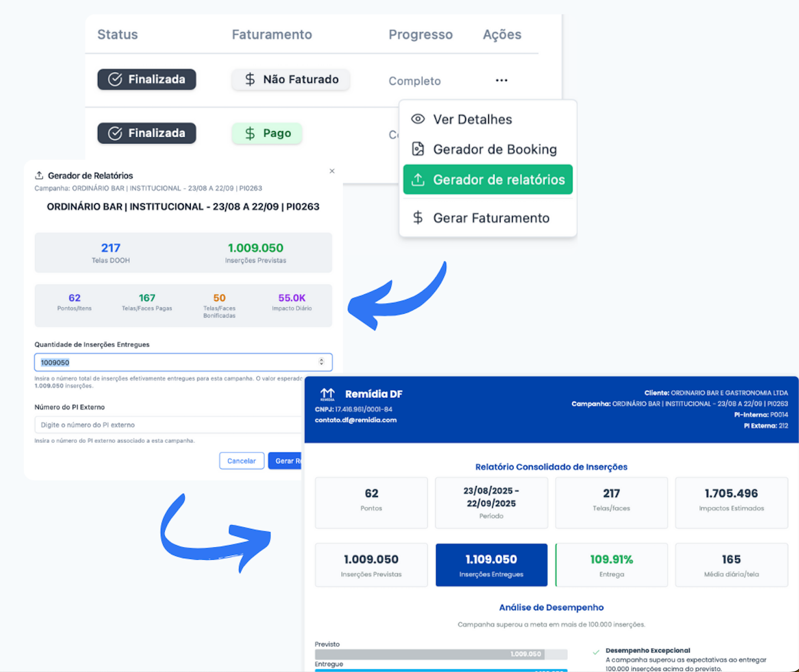Open the three-dots actions menu

pos(501,80)
